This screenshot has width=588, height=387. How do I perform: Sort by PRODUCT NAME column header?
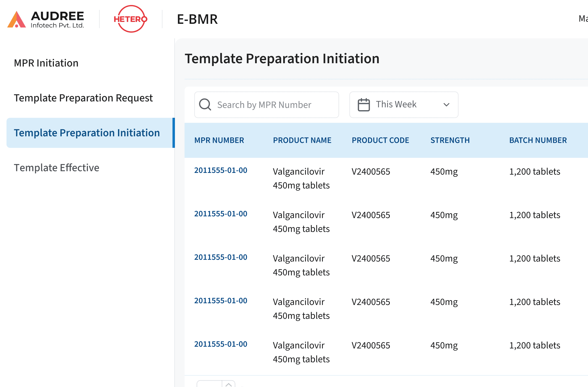click(302, 140)
